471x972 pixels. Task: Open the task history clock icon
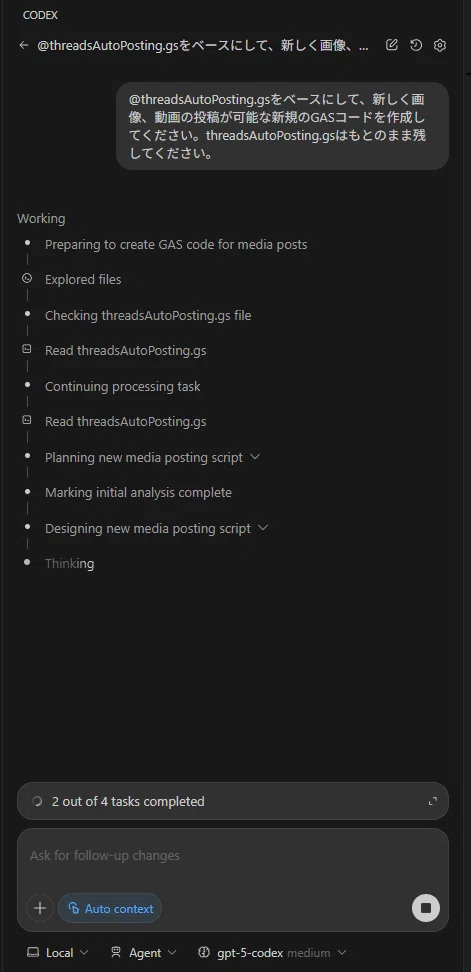pos(416,45)
